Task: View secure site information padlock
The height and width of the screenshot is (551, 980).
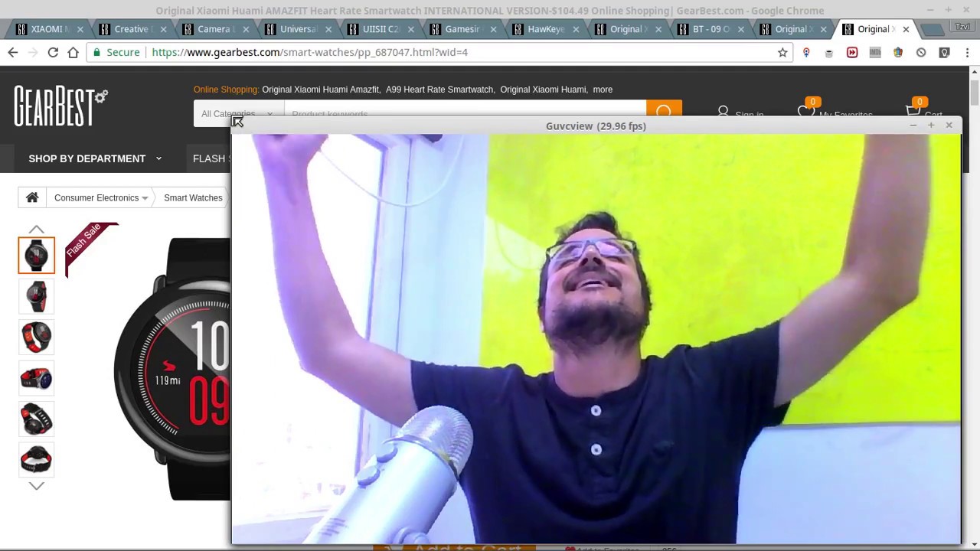Action: [x=96, y=52]
